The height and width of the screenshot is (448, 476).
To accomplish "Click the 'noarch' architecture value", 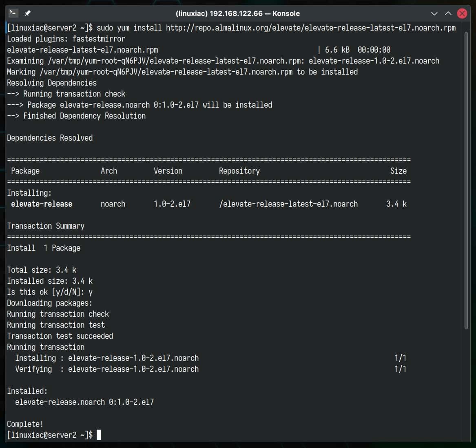I will point(113,204).
